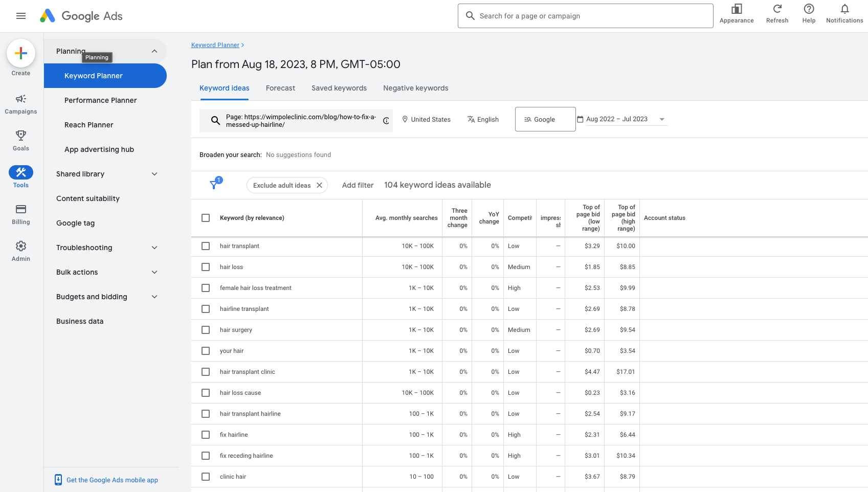Click the United States location pin
This screenshot has height=492, width=868.
(405, 119)
